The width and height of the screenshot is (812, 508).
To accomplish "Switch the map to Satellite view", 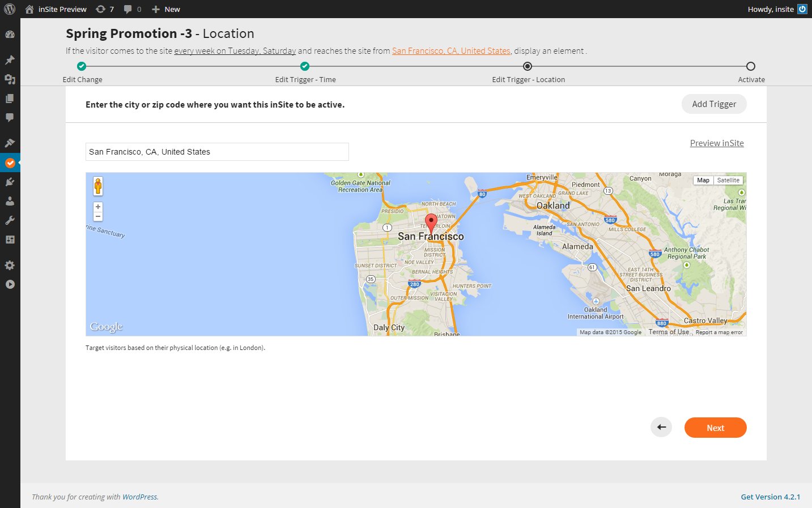I will (728, 180).
